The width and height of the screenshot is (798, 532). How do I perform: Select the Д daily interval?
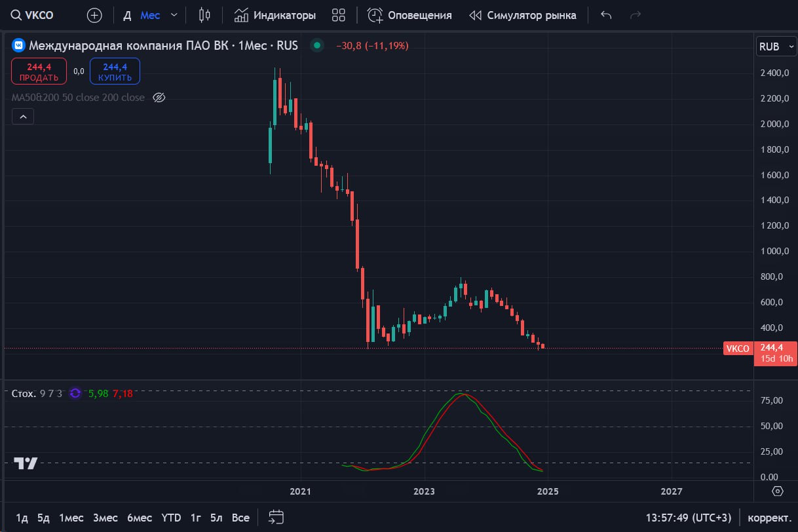[127, 15]
